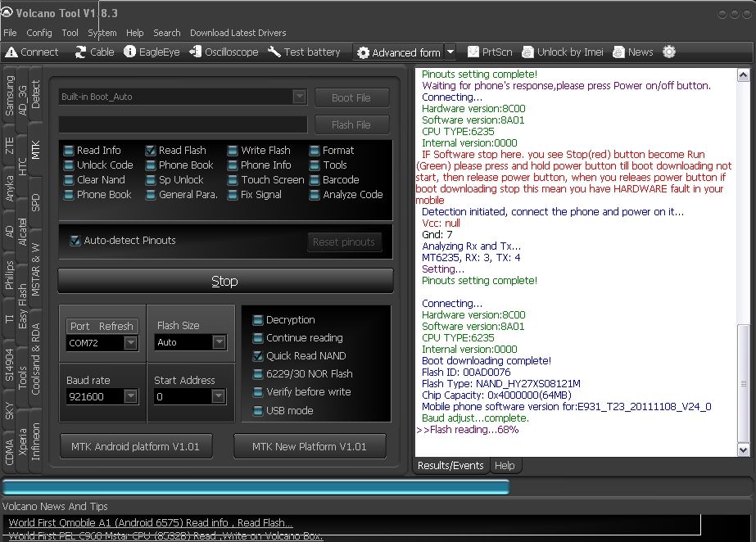Click the Connect toolbar icon
This screenshot has height=542, width=756.
pos(32,52)
